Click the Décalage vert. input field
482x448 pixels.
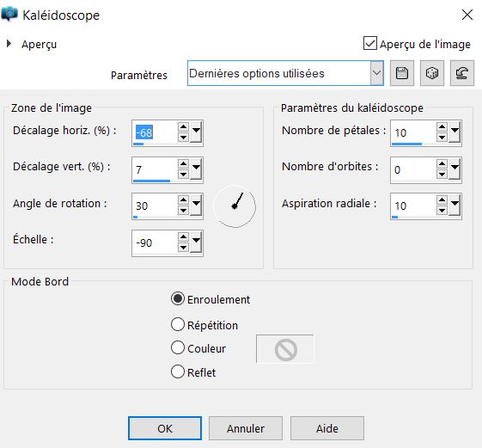coord(155,169)
